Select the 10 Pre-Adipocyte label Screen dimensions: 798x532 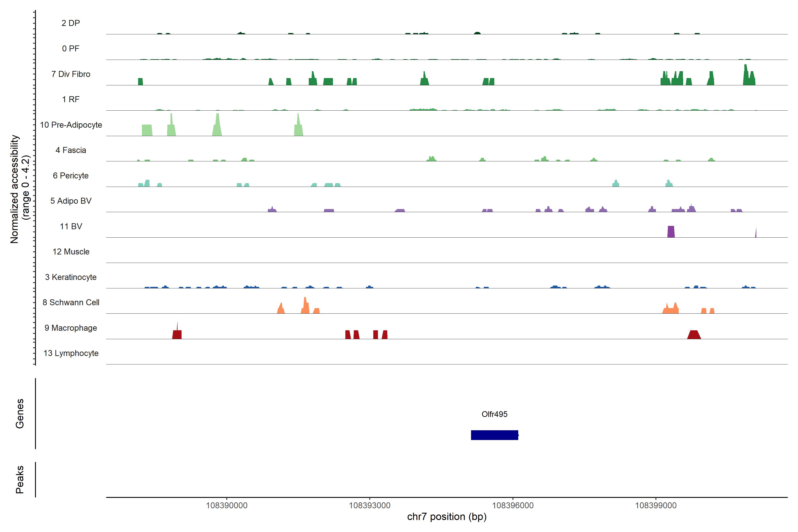pos(70,125)
